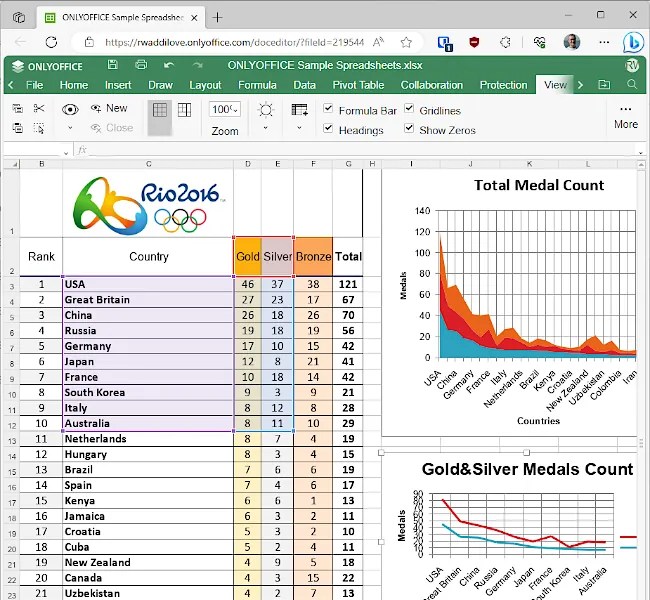Toggle the Formula Bar checkbox
The width and height of the screenshot is (650, 600).
point(328,108)
